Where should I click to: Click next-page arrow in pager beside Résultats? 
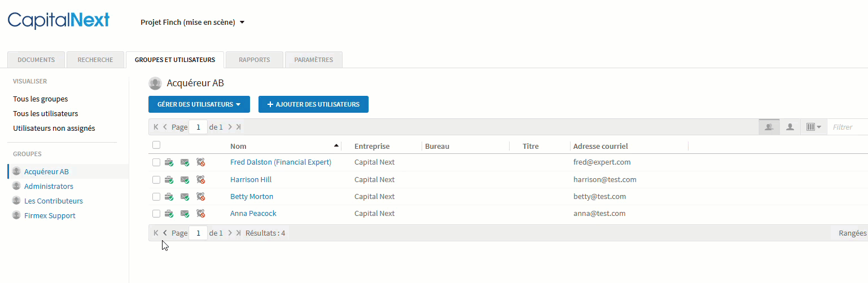230,233
